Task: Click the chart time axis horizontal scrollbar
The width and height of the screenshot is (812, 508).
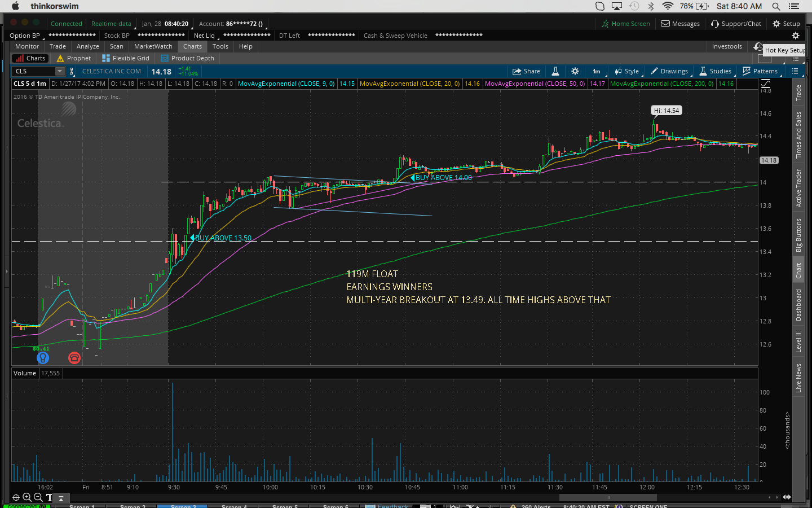Action: click(x=608, y=497)
